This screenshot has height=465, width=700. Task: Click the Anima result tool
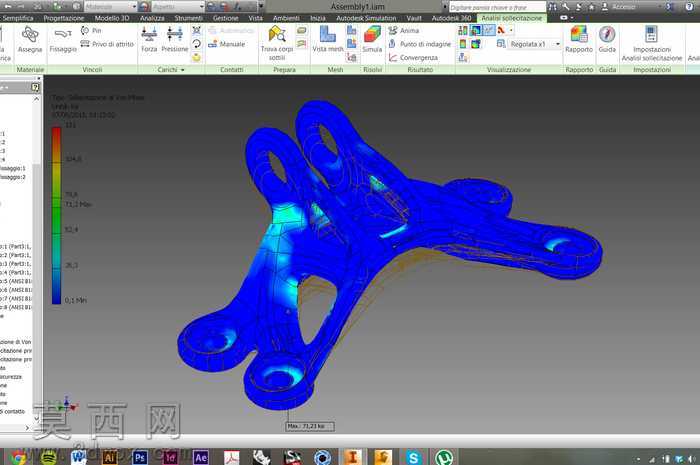click(x=404, y=30)
